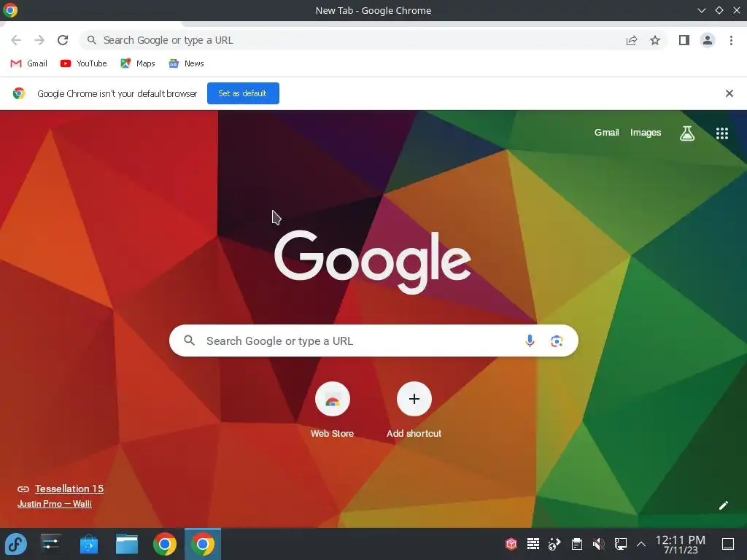
Task: Start voice search with microphone icon
Action: coord(530,341)
